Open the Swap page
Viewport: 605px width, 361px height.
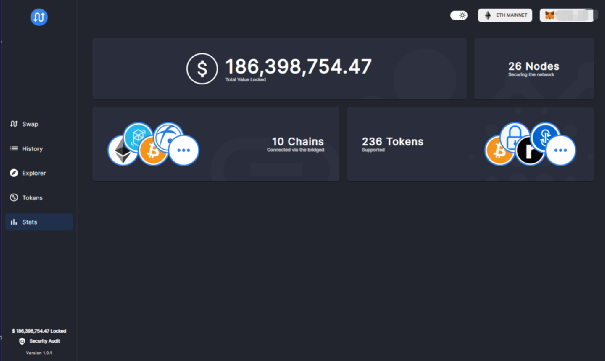point(39,124)
